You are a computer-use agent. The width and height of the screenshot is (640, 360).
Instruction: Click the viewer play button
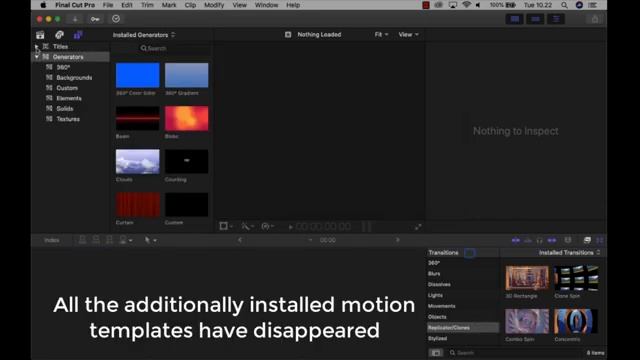click(x=291, y=227)
